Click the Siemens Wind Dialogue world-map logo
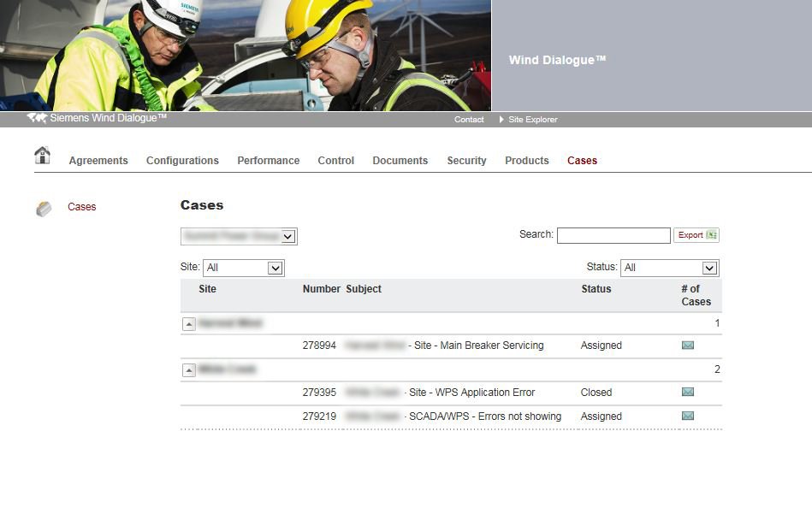812x508 pixels. click(x=38, y=118)
